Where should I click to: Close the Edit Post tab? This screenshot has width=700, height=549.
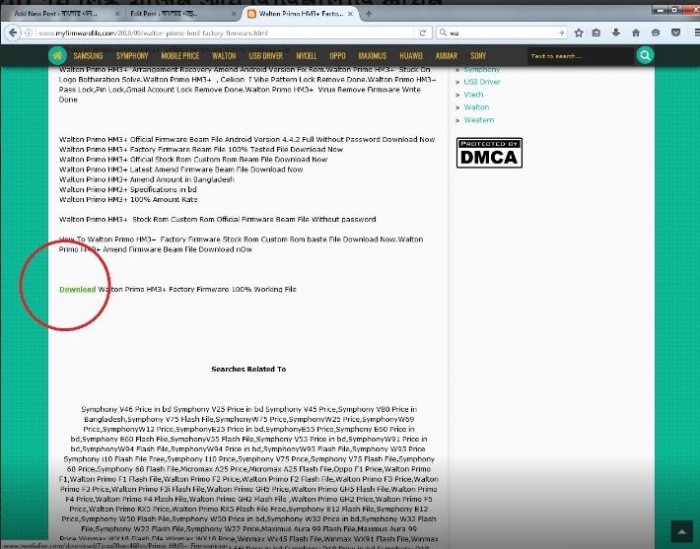[x=234, y=14]
